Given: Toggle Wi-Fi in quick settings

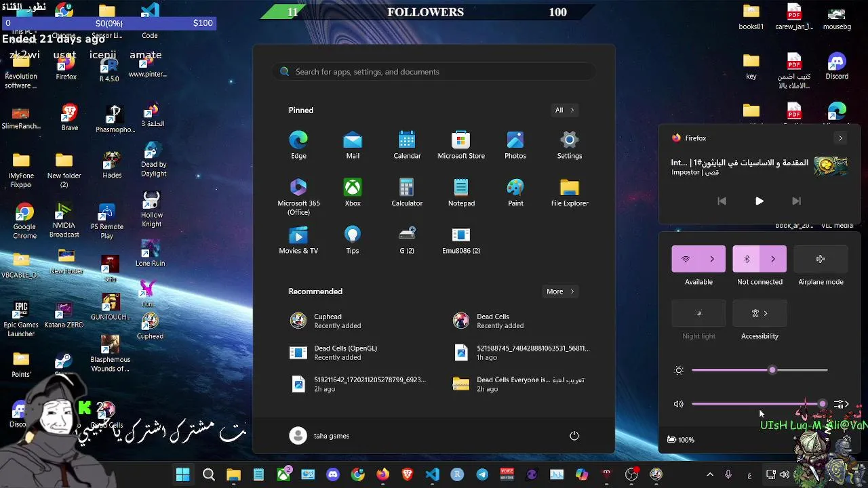Looking at the screenshot, I should coord(686,259).
